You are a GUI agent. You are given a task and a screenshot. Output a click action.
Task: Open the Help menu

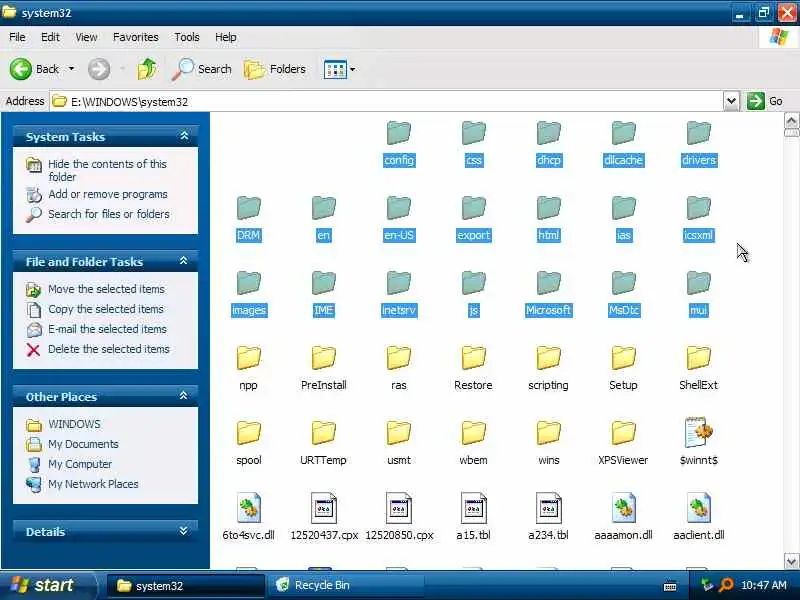pos(225,37)
